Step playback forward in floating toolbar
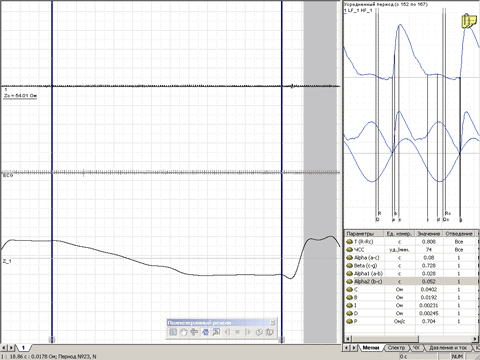480x360 pixels. point(248,332)
